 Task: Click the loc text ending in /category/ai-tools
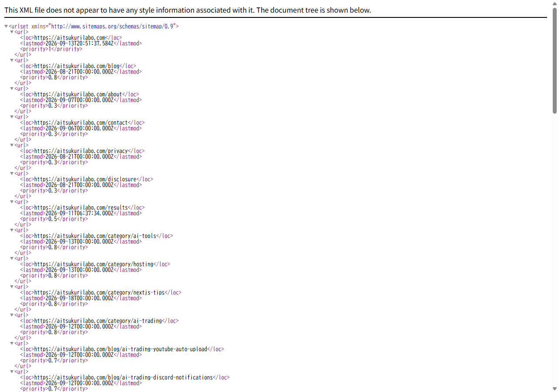(x=95, y=236)
